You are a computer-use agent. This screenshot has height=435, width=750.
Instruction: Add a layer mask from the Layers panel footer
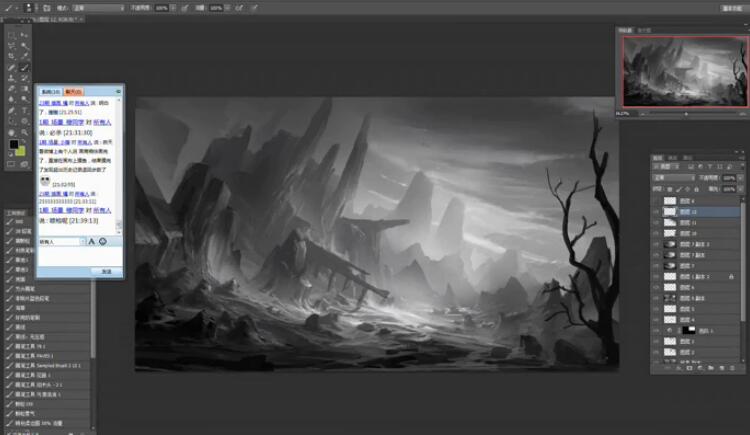tap(689, 368)
